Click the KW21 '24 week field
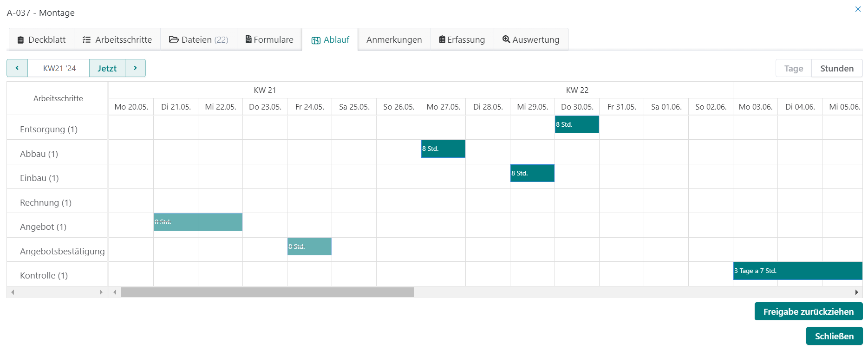Viewport: 868px width, 350px height. (59, 68)
